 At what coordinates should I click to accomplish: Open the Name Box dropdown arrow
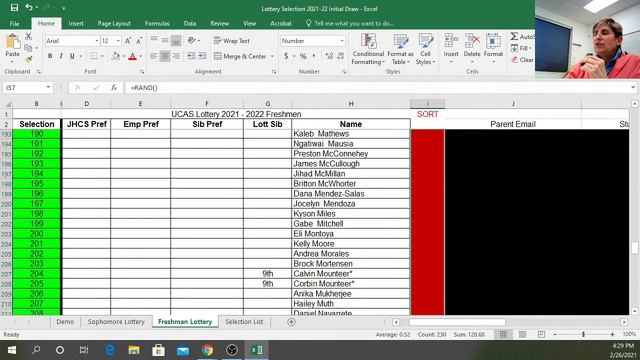(x=48, y=87)
